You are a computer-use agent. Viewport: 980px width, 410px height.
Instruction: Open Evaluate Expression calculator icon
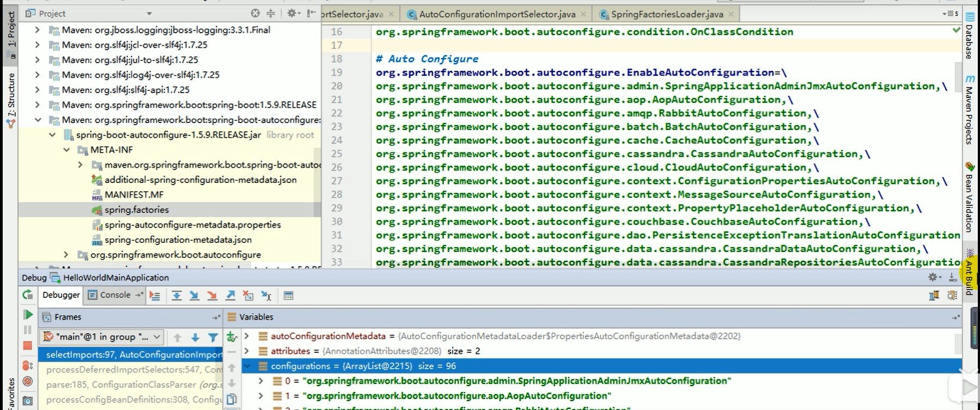click(x=289, y=296)
